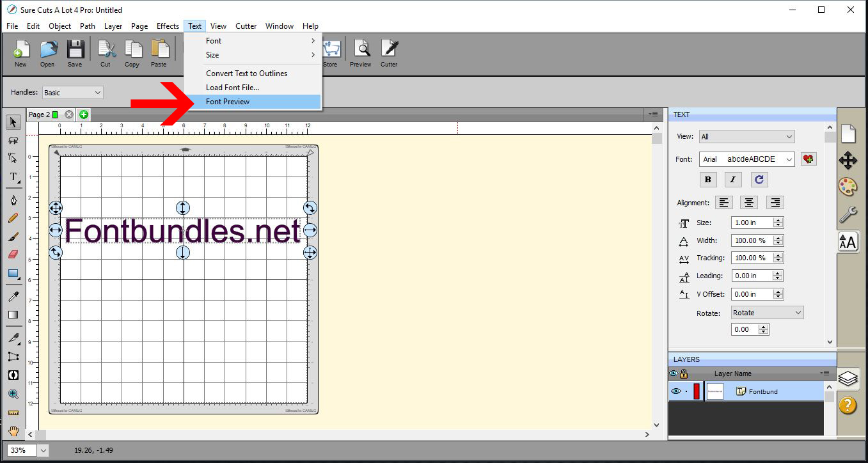The height and width of the screenshot is (463, 868).
Task: Select the Type text tool
Action: [13, 177]
